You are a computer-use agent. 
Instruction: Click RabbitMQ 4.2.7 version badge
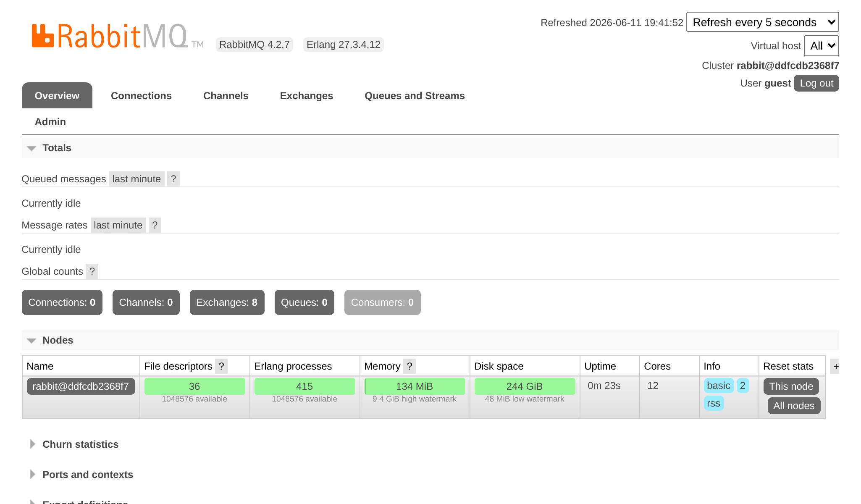point(255,45)
